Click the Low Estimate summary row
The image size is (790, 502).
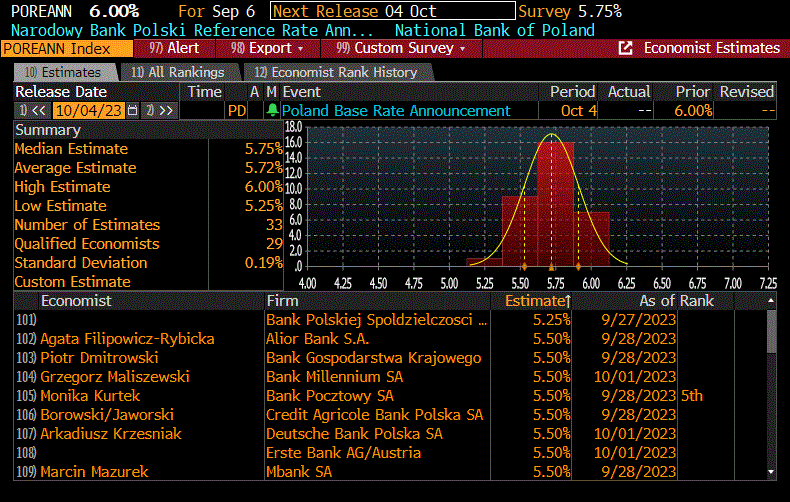pos(148,206)
